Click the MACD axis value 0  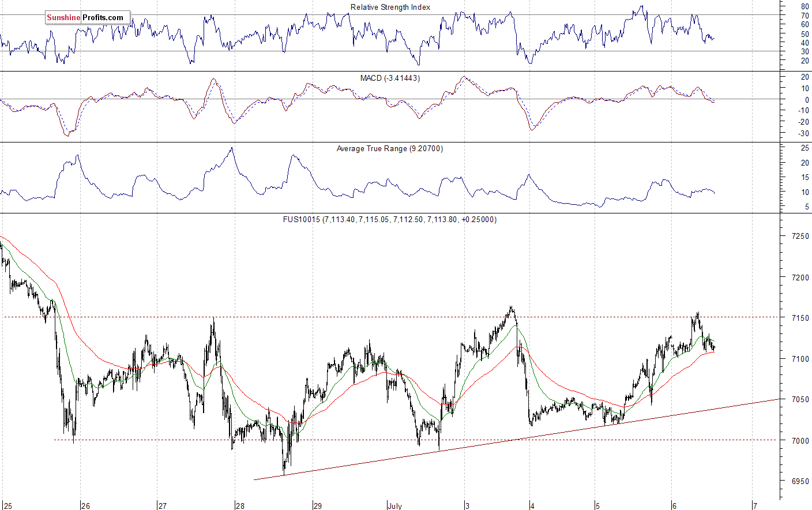coord(807,100)
